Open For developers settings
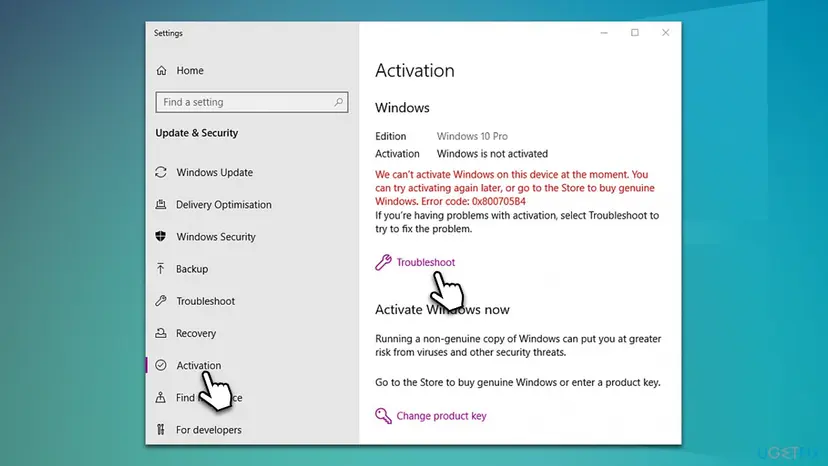Viewport: 828px width, 466px height. (209, 430)
